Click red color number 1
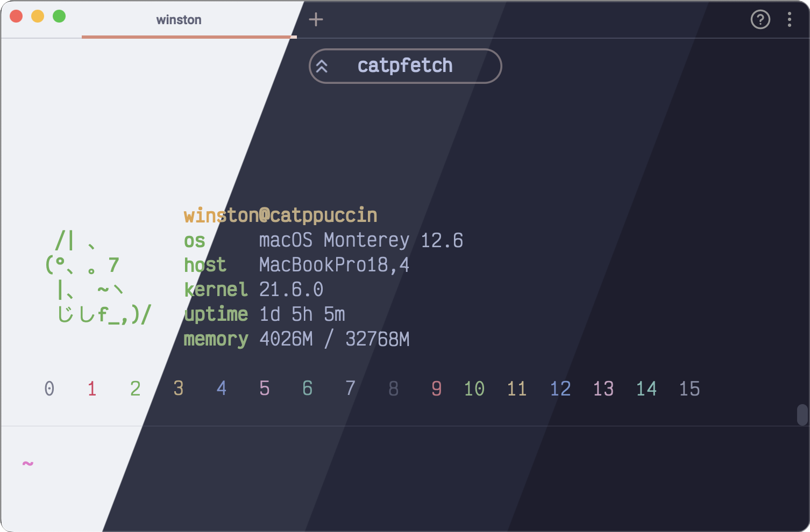Viewport: 810px width, 532px height. tap(92, 389)
